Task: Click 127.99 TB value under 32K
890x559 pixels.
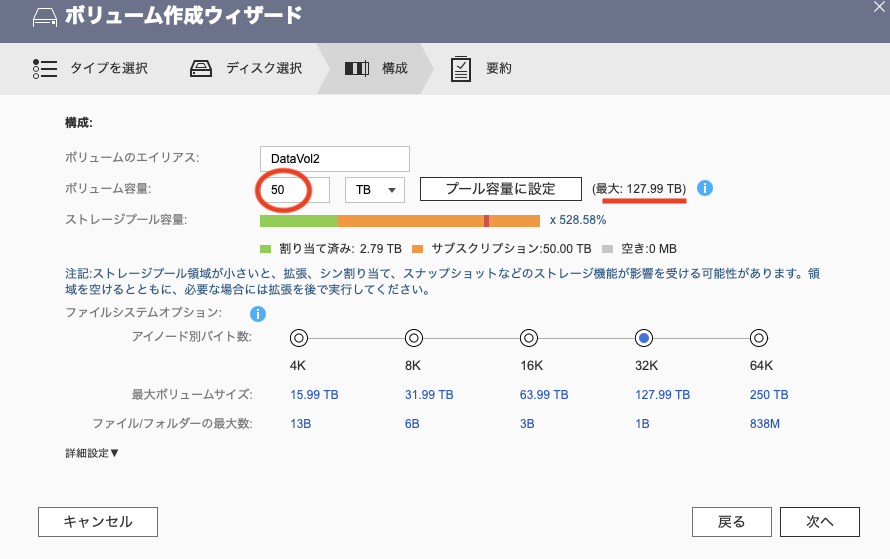Action: click(x=662, y=395)
